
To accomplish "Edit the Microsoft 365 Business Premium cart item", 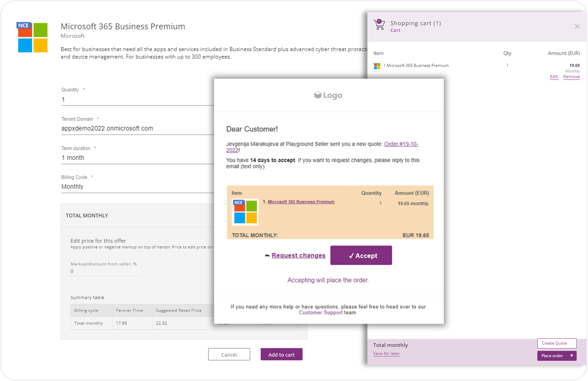I will pos(554,77).
